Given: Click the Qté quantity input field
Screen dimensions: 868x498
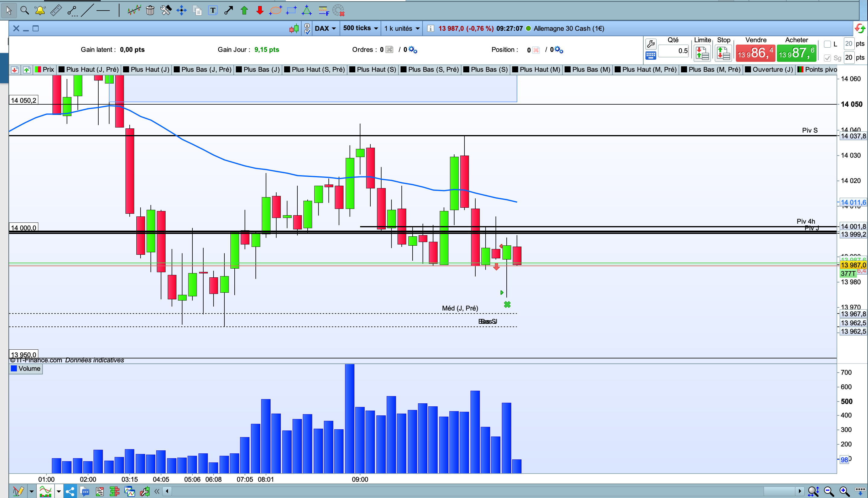Looking at the screenshot, I should [x=673, y=51].
